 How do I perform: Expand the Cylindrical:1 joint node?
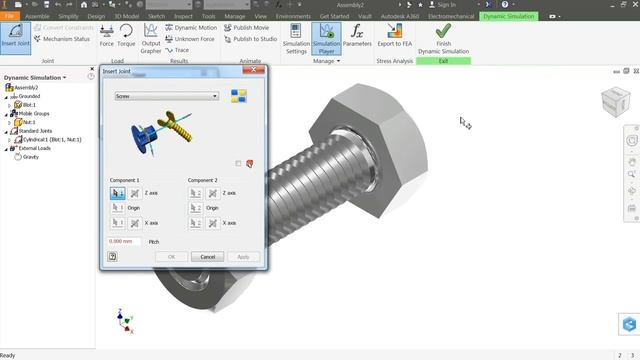coord(9,140)
